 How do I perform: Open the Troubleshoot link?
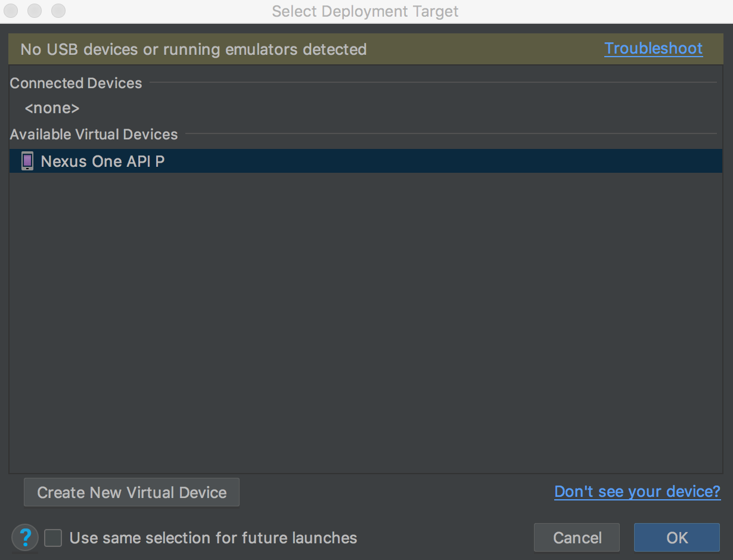coord(653,49)
